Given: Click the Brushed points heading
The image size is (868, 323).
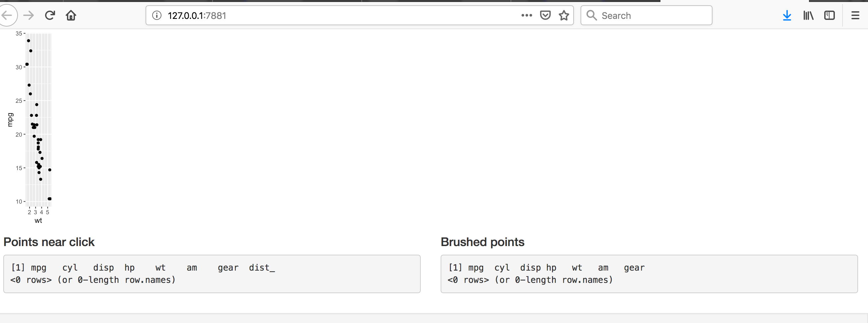Looking at the screenshot, I should 482,242.
